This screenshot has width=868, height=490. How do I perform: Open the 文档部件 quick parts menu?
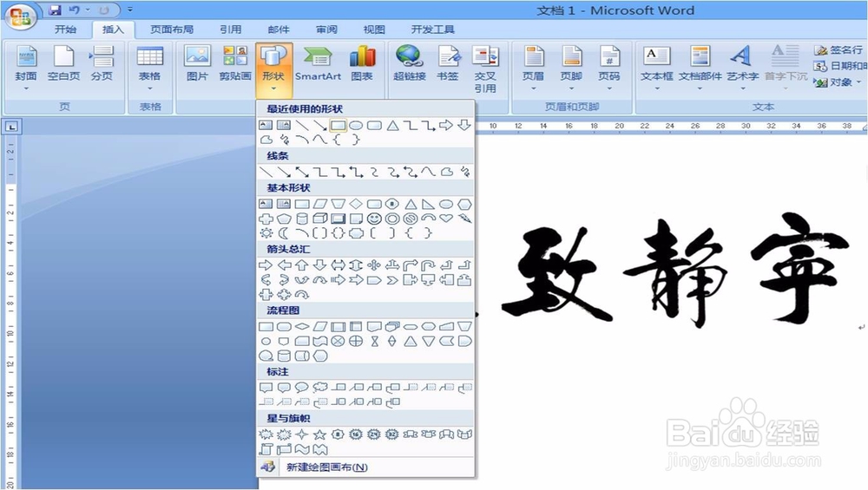pos(700,68)
